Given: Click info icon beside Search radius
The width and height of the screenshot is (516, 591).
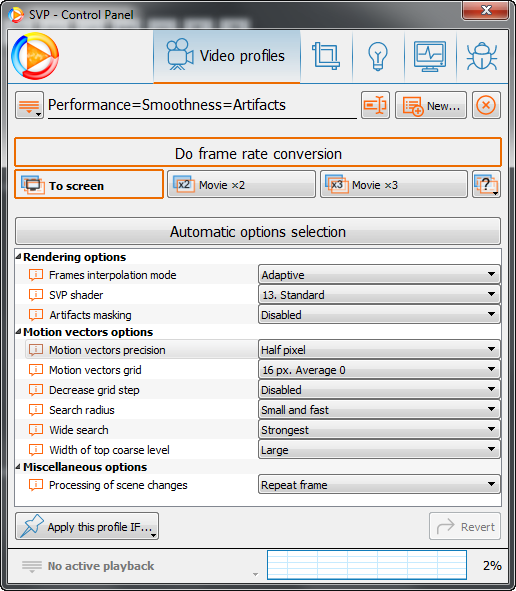Looking at the screenshot, I should tap(36, 410).
